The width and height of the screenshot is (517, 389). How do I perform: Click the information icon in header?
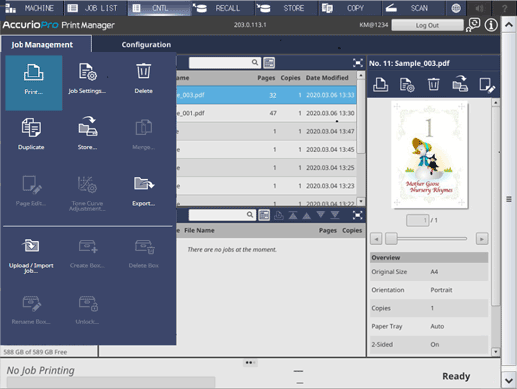point(491,25)
